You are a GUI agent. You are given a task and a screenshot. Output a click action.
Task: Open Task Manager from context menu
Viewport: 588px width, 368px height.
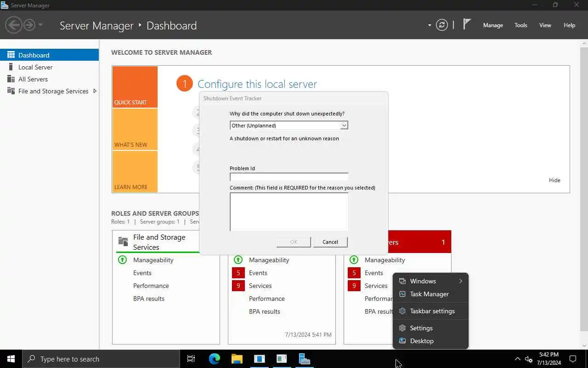(430, 294)
